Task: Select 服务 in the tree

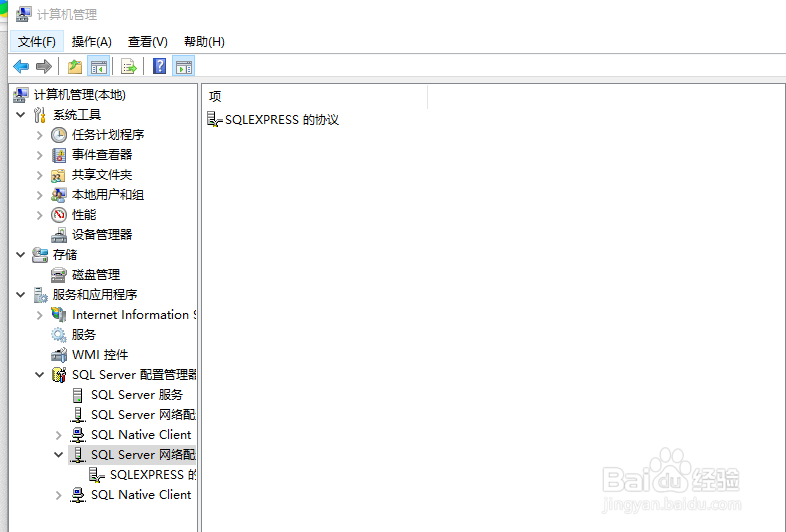Action: tap(83, 334)
